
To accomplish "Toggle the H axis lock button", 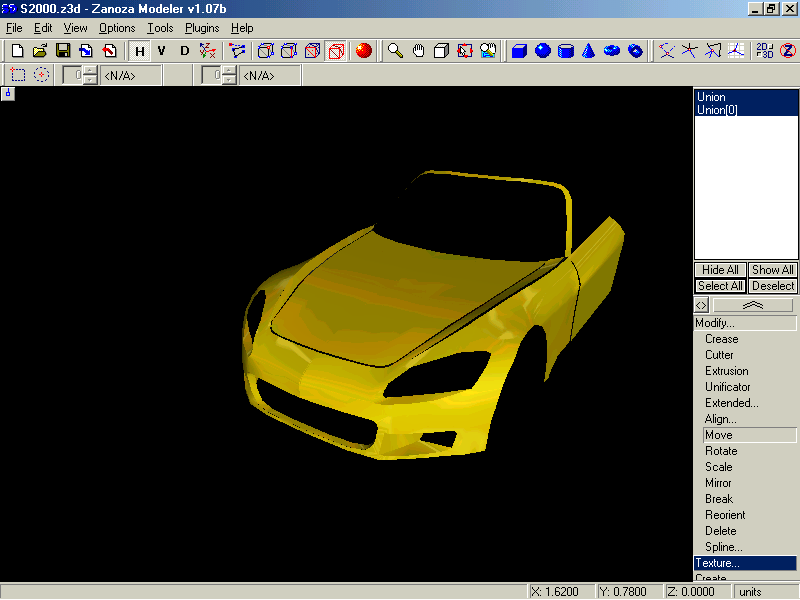I will click(139, 51).
